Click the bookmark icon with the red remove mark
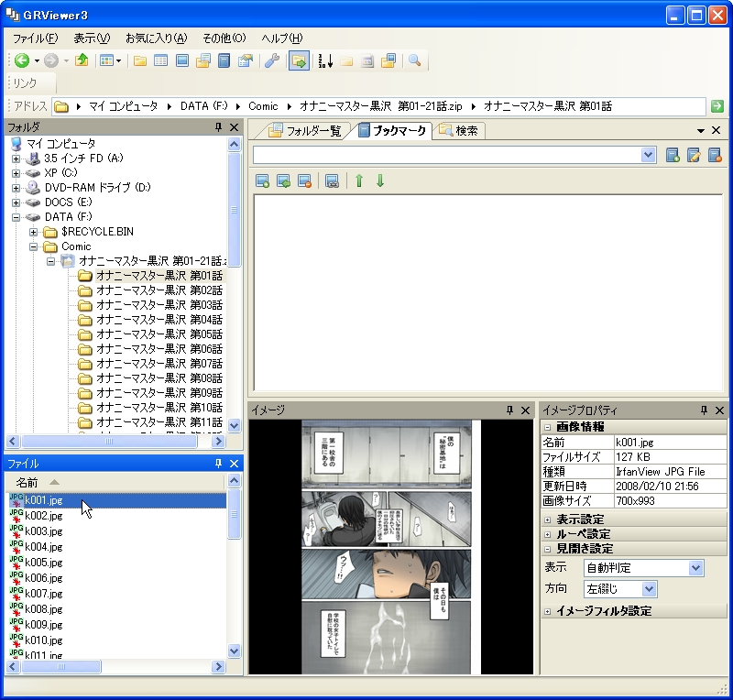 coord(305,181)
